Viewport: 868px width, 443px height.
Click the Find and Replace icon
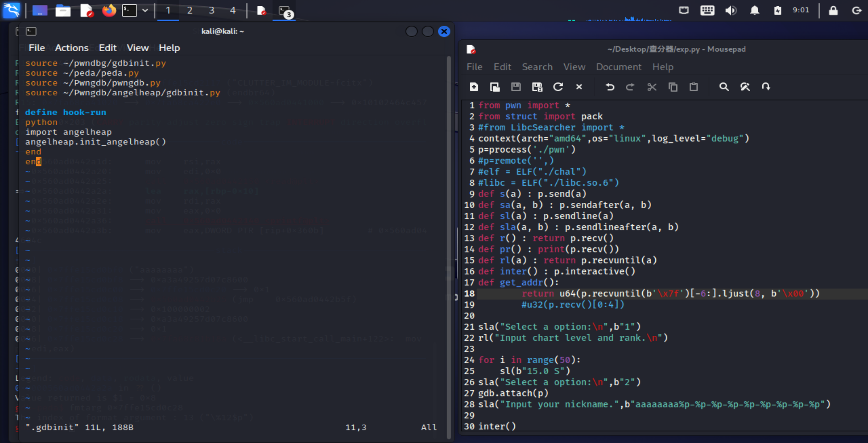click(x=745, y=87)
